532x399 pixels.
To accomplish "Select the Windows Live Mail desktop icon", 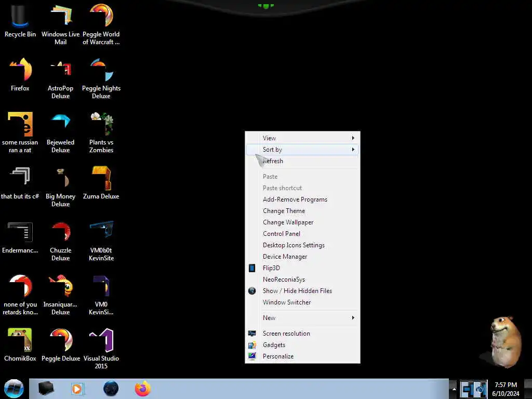I will (60, 24).
